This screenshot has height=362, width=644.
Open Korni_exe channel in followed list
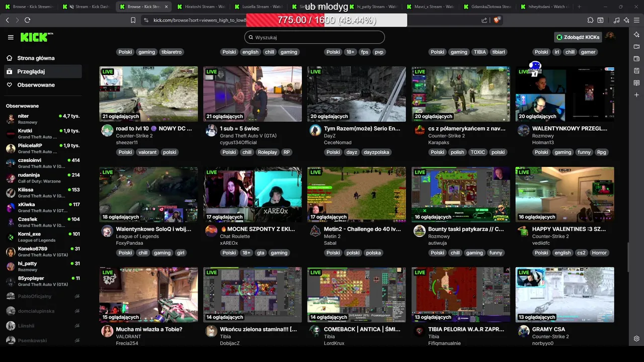click(43, 237)
